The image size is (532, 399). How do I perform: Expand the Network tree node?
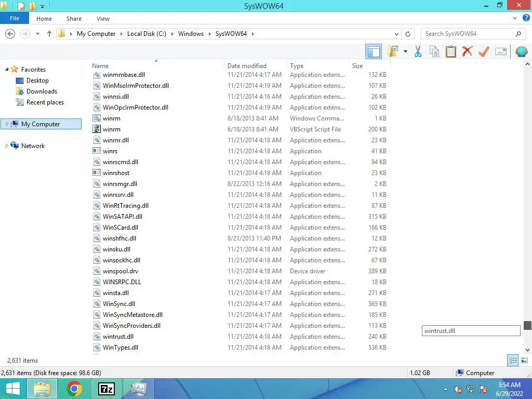click(x=7, y=146)
